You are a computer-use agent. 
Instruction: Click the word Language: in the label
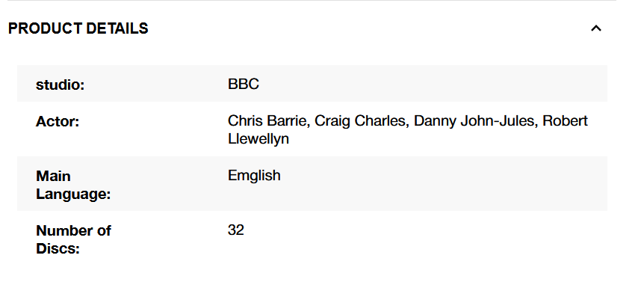(x=73, y=194)
